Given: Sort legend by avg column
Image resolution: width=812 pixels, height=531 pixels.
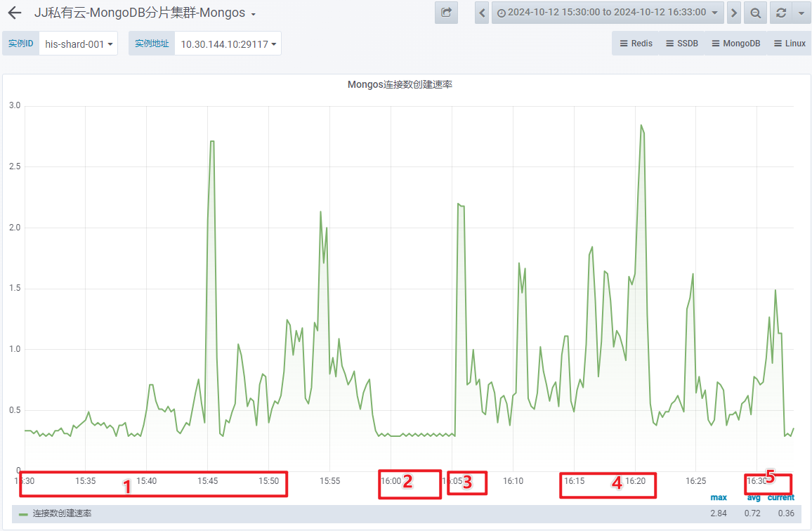Looking at the screenshot, I should tap(753, 497).
